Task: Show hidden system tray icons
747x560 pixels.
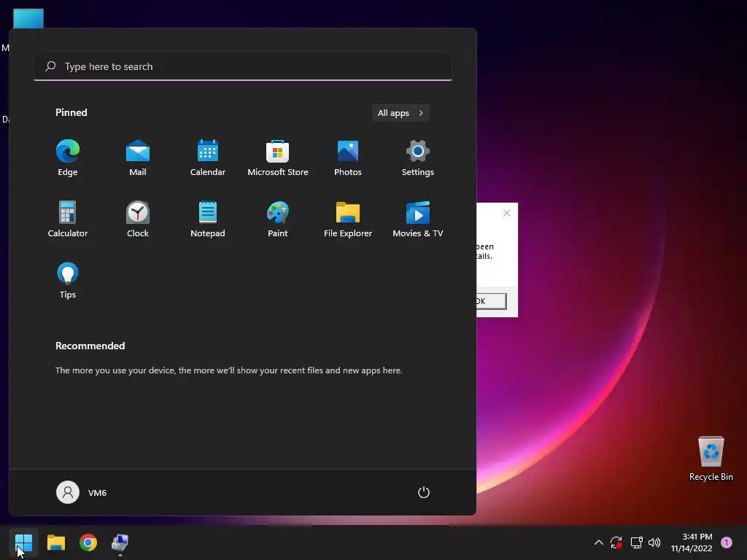Action: tap(599, 542)
